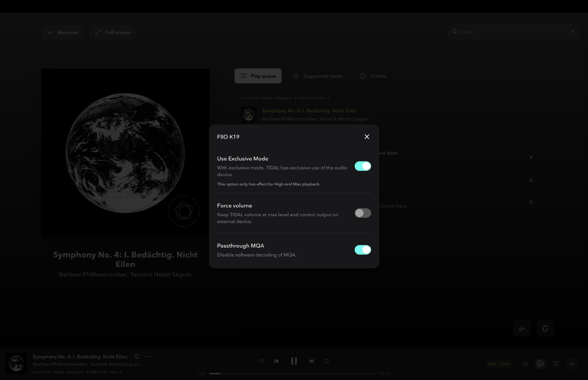Open the Suggested tracks tab

click(318, 76)
